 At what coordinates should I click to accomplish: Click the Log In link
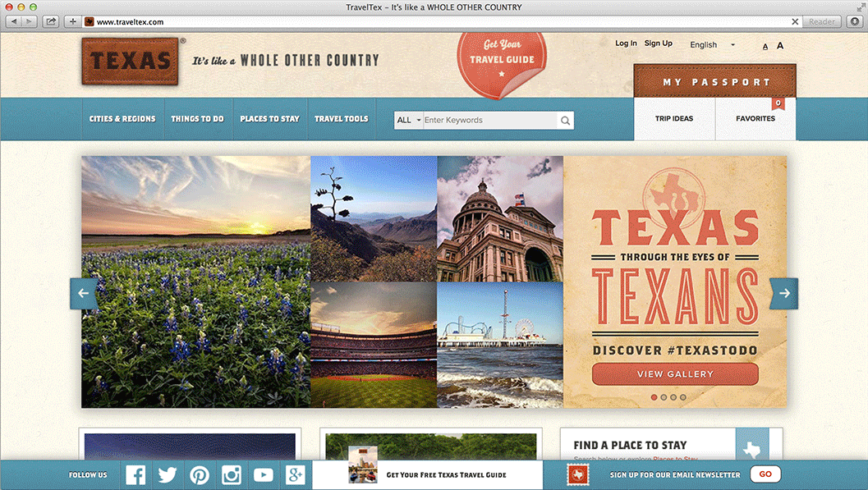(x=626, y=43)
